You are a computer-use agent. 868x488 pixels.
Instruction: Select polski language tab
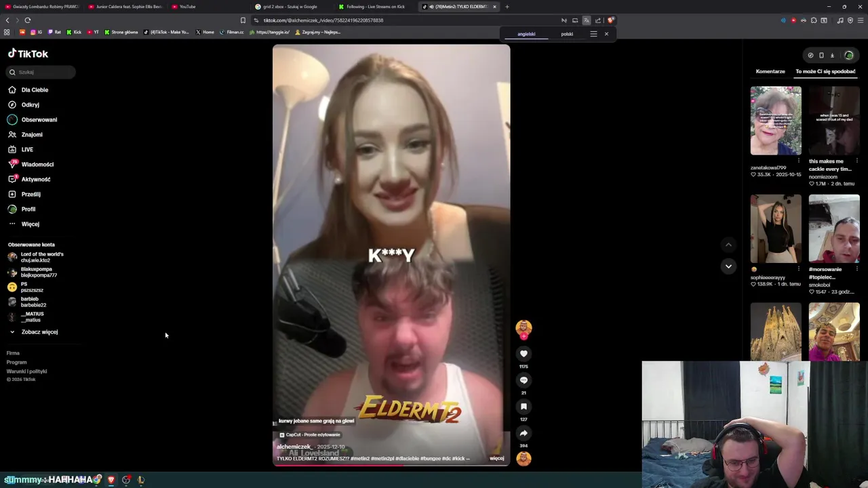(x=567, y=34)
